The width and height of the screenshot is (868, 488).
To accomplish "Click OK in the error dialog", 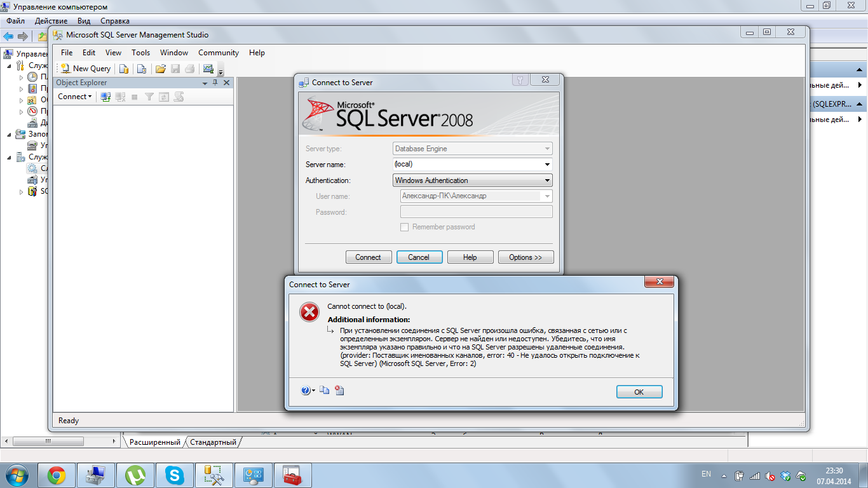I will [x=639, y=392].
